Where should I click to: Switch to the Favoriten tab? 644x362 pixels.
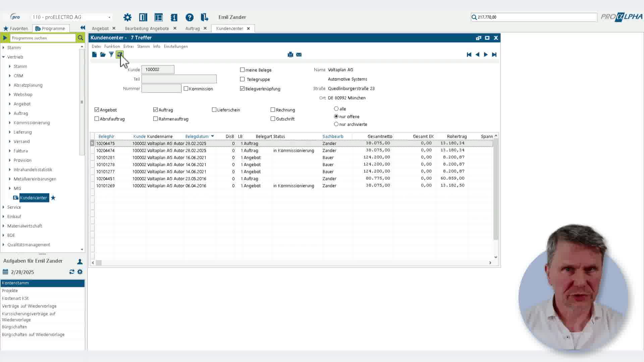pos(16,28)
